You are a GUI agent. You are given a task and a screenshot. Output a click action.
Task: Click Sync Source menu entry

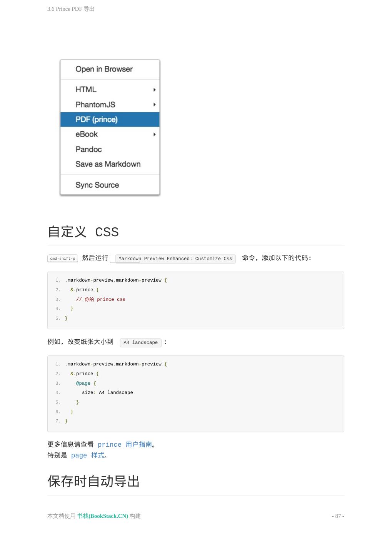(x=110, y=185)
